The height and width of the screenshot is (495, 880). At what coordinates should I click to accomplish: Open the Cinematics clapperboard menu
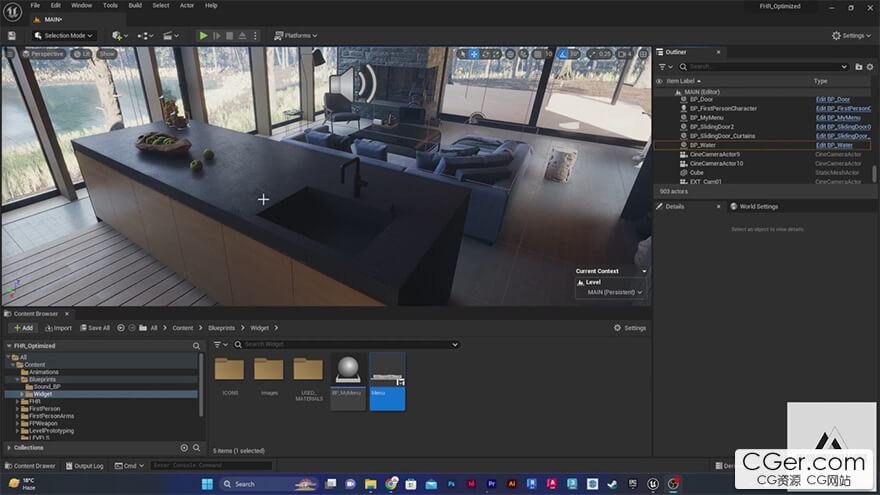click(170, 35)
